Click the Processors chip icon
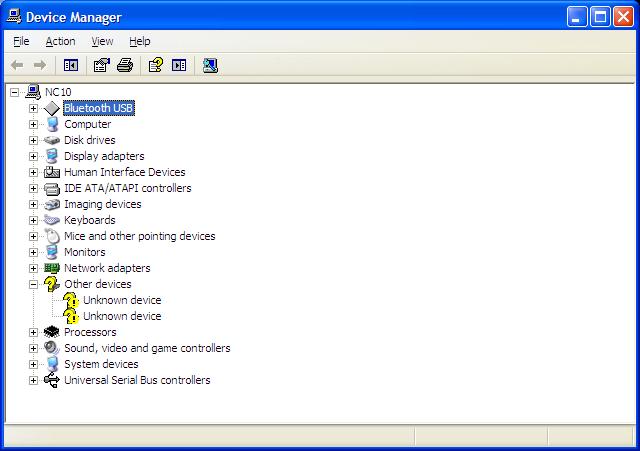 tap(52, 332)
